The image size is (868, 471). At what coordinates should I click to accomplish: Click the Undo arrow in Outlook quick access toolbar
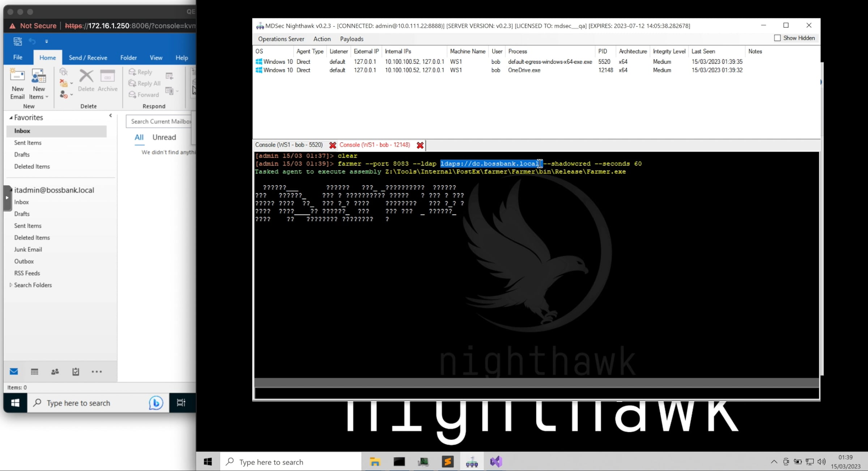coord(32,41)
